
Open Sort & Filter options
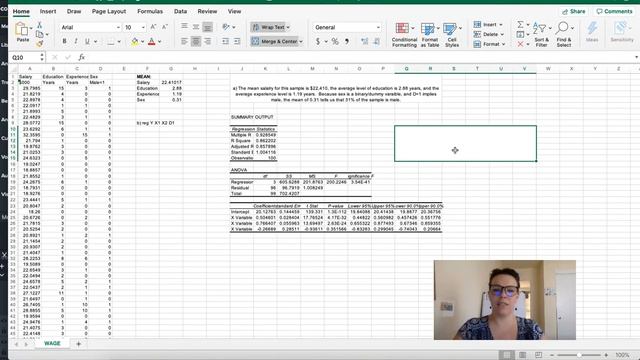542,35
